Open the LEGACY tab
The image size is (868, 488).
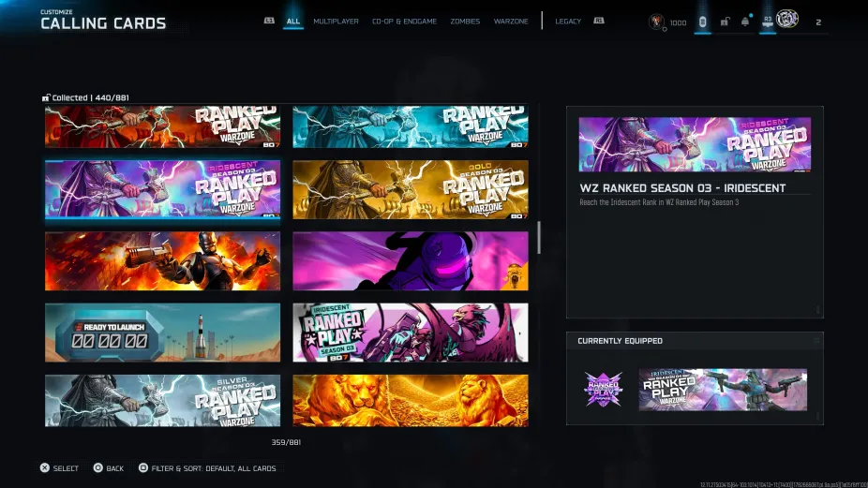[568, 22]
